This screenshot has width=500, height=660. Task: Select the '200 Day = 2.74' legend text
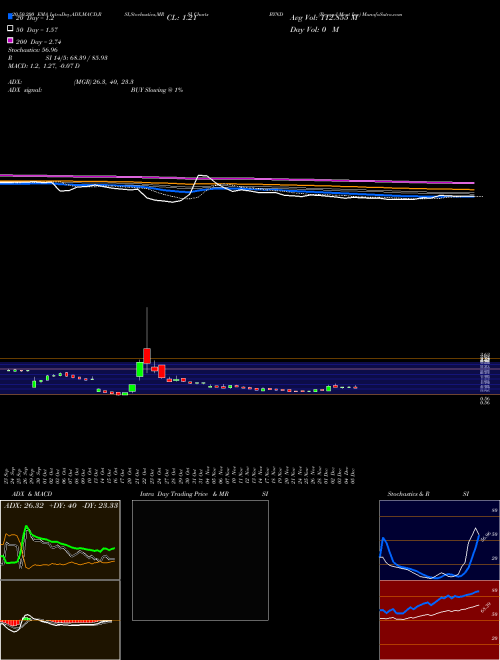click(39, 42)
